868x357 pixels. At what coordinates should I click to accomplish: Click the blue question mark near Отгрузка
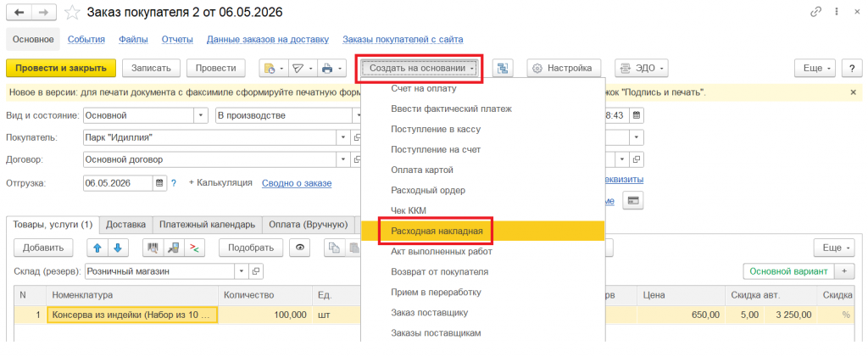coord(174,182)
